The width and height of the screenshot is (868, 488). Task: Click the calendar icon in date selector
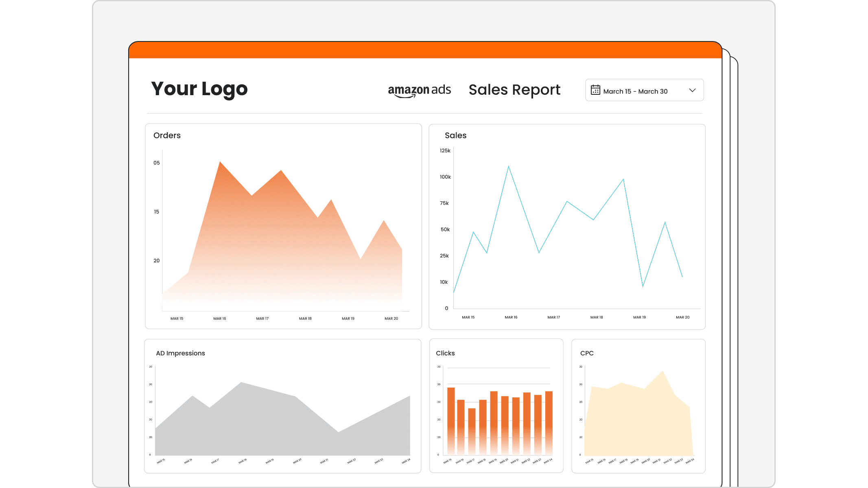(595, 90)
